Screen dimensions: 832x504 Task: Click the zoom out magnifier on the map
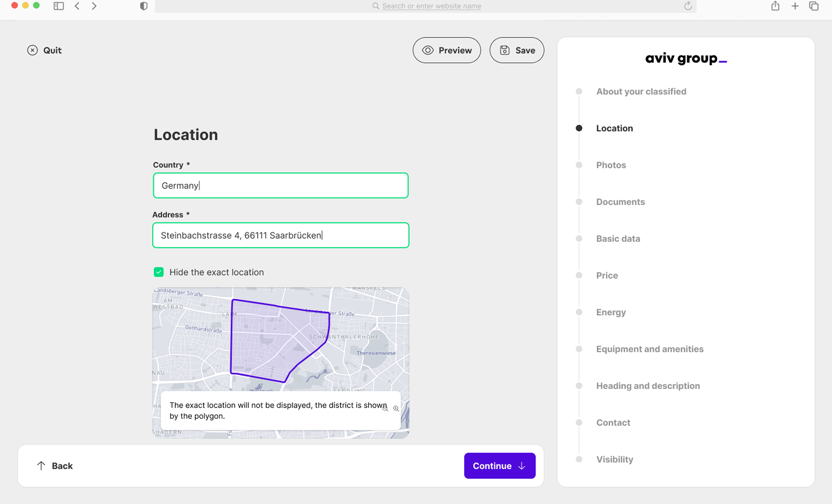(385, 409)
